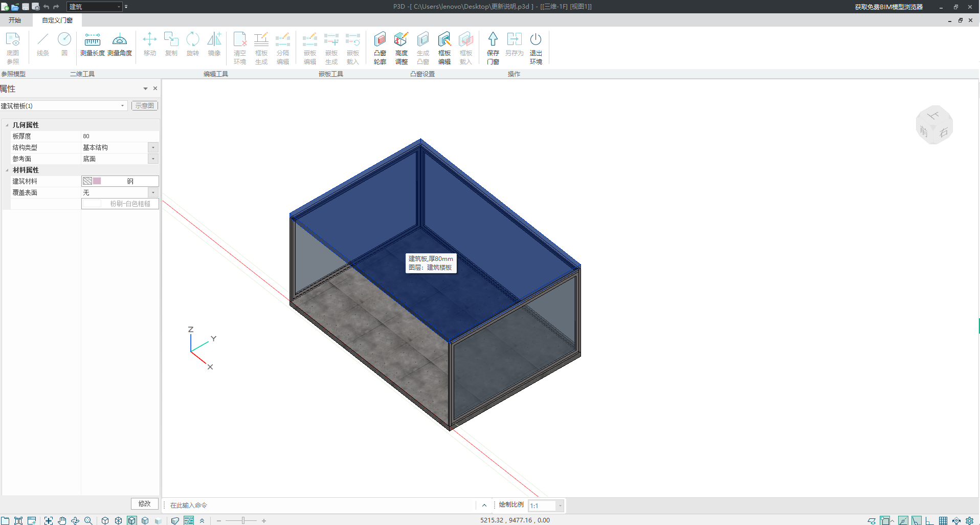Toggle the grid display in status bar
Viewport: 980px width, 525px height.
click(x=943, y=520)
